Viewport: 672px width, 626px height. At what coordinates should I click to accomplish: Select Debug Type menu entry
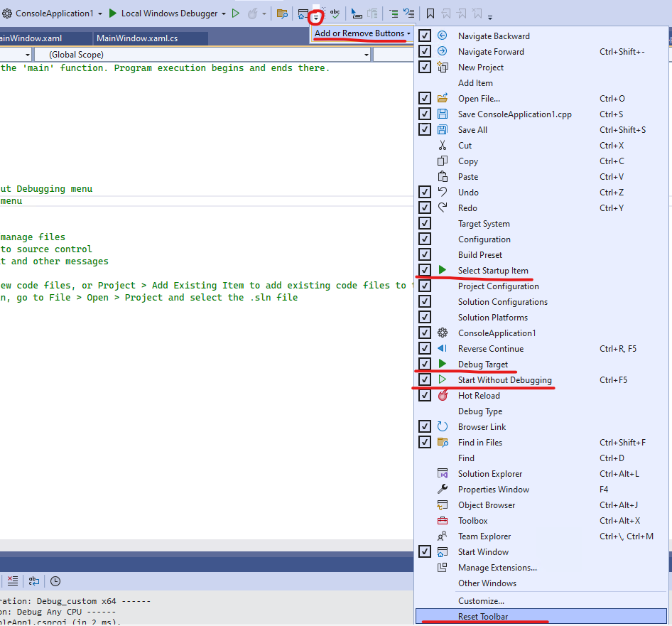pyautogui.click(x=541, y=411)
